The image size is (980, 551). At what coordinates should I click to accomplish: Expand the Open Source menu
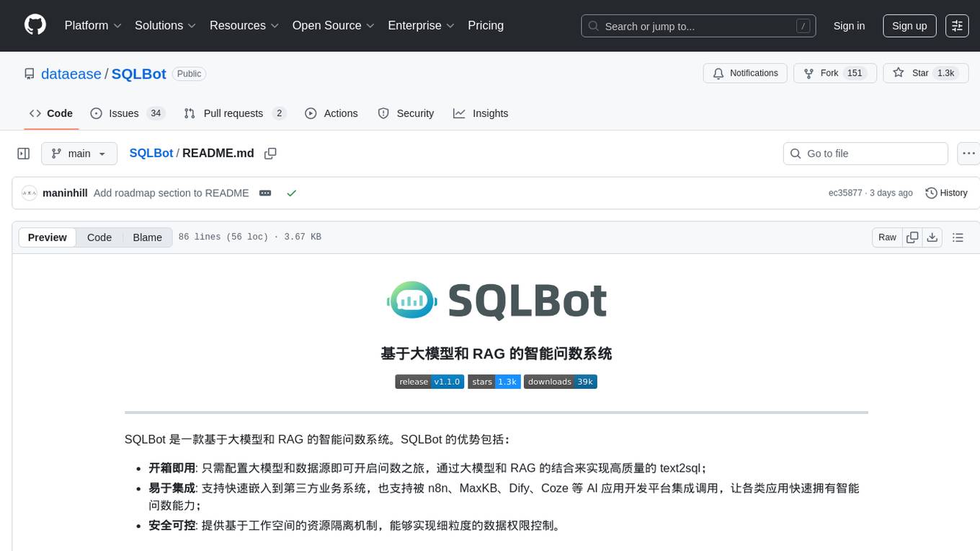(333, 25)
